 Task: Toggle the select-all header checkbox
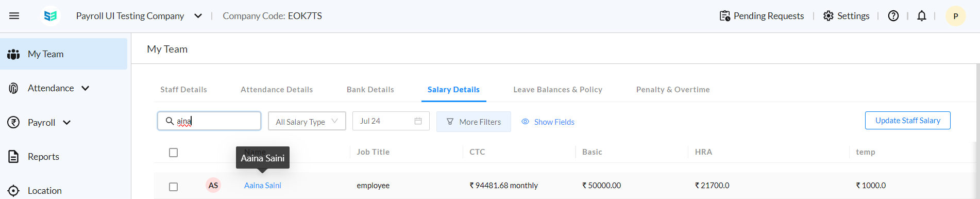[174, 153]
